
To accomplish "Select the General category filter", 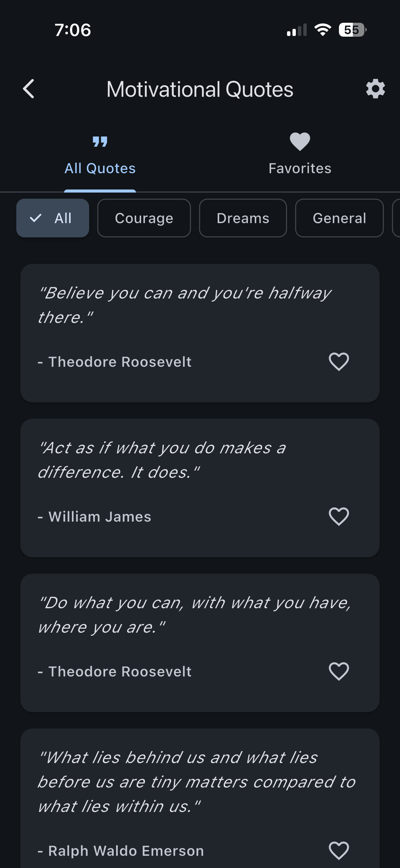I will click(339, 218).
